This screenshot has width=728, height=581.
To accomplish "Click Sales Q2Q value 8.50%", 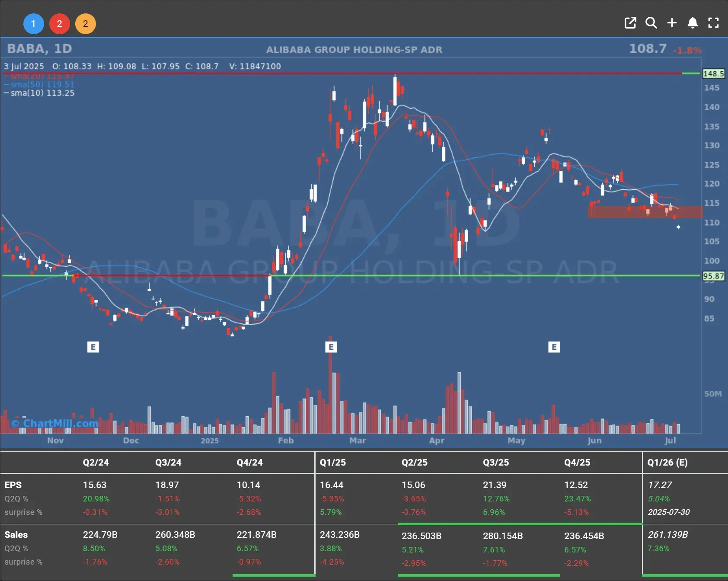I will point(94,549).
